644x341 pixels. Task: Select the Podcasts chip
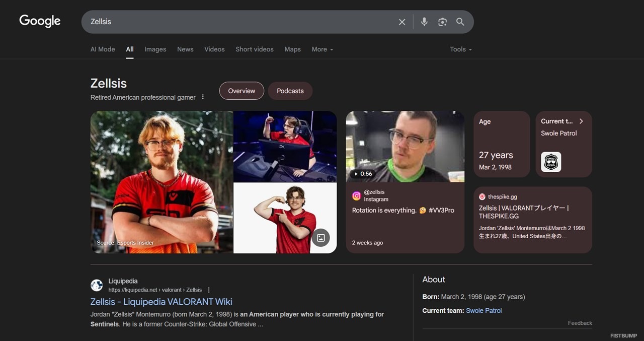coord(290,91)
